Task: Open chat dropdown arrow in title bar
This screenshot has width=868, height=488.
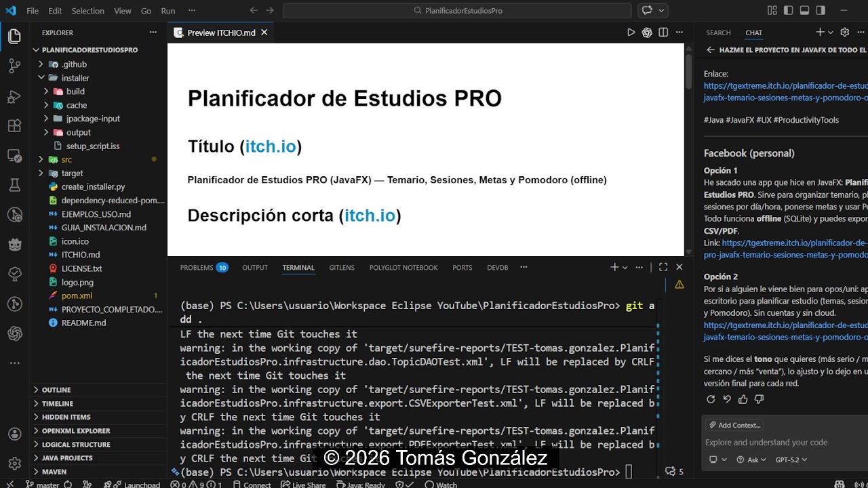Action: [661, 11]
